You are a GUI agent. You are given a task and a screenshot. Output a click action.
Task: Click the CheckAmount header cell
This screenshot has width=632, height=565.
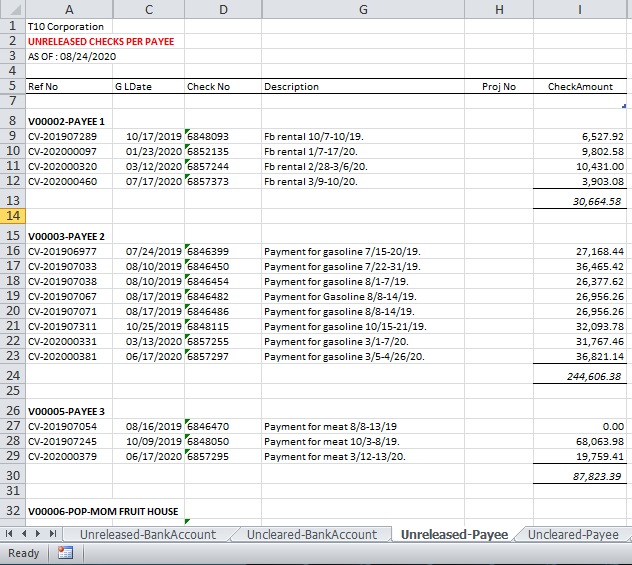[x=580, y=86]
